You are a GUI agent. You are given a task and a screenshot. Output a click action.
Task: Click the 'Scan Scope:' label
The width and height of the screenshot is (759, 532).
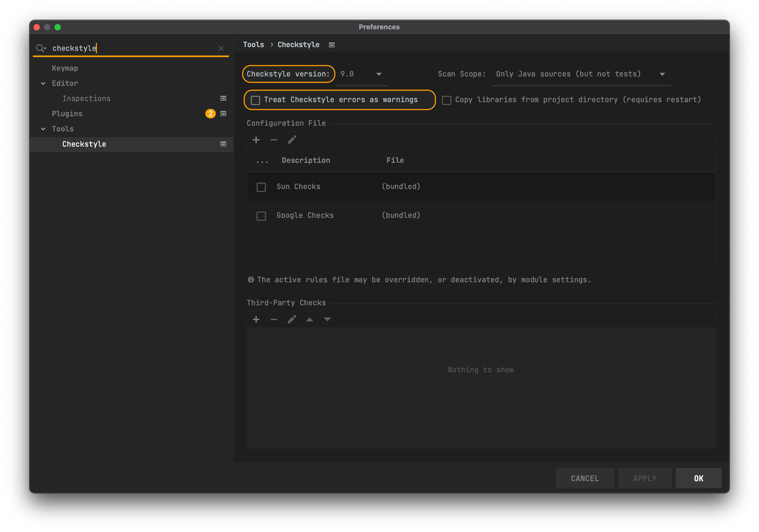[x=462, y=74]
